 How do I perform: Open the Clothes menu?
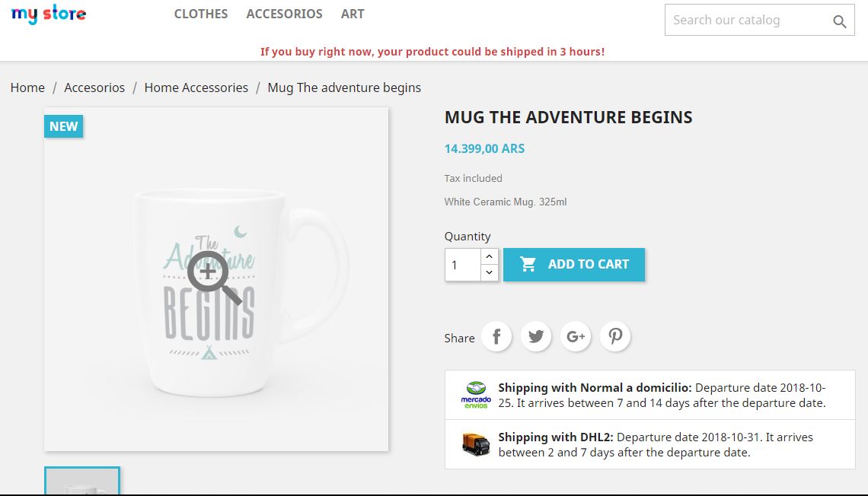point(201,14)
